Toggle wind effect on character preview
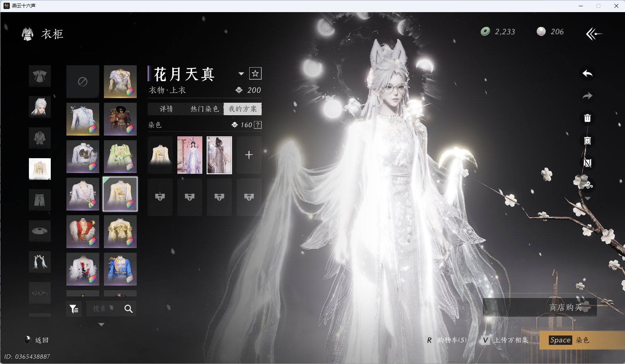Viewport: 625px width, 364px height. coord(587,186)
